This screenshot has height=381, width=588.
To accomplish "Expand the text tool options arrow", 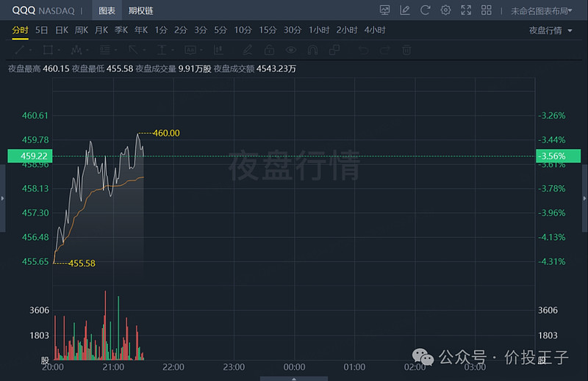I will [x=201, y=50].
